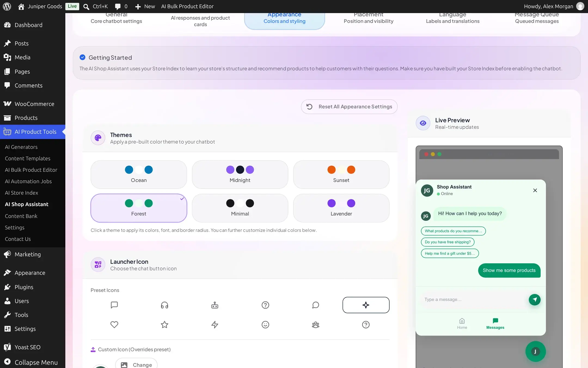This screenshot has width=588, height=368.
Task: Open the Language tab
Action: click(x=453, y=19)
